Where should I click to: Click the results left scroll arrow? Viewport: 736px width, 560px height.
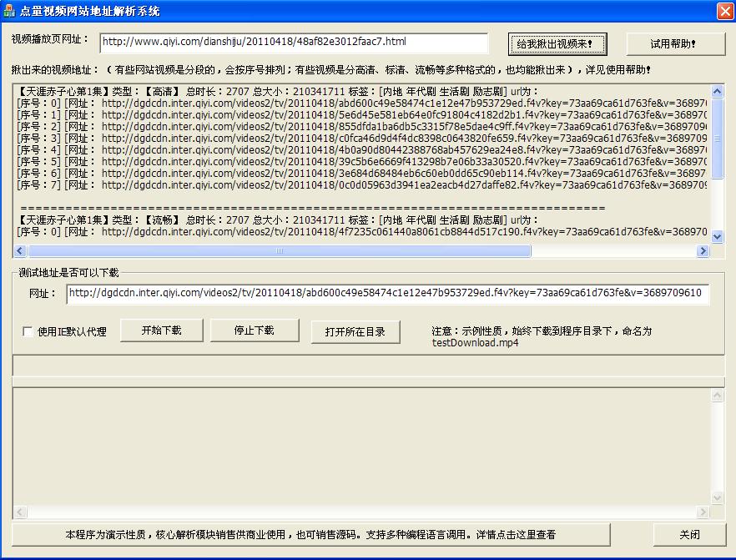tap(20, 250)
